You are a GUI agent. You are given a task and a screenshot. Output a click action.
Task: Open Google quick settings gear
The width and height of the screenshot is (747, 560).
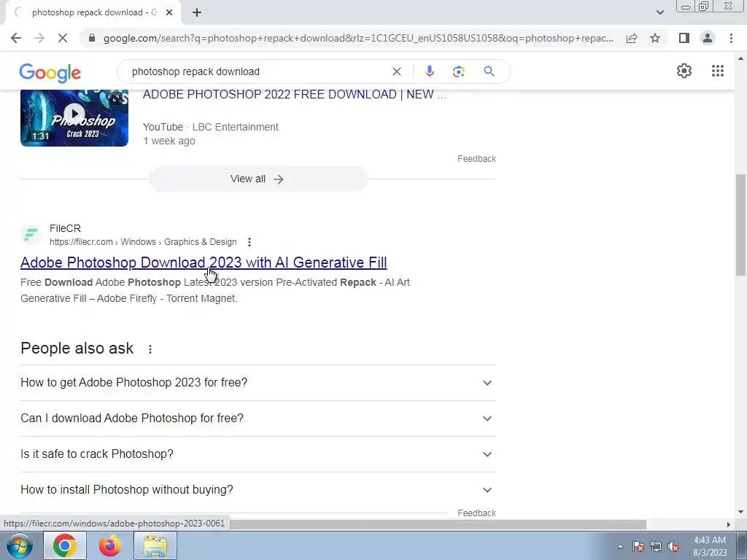point(684,71)
